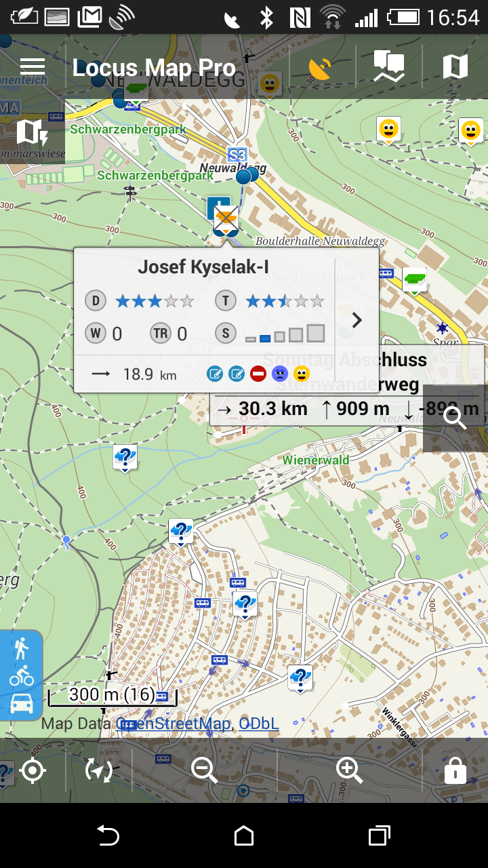The width and height of the screenshot is (488, 868).
Task: Center map on my location
Action: click(x=33, y=771)
